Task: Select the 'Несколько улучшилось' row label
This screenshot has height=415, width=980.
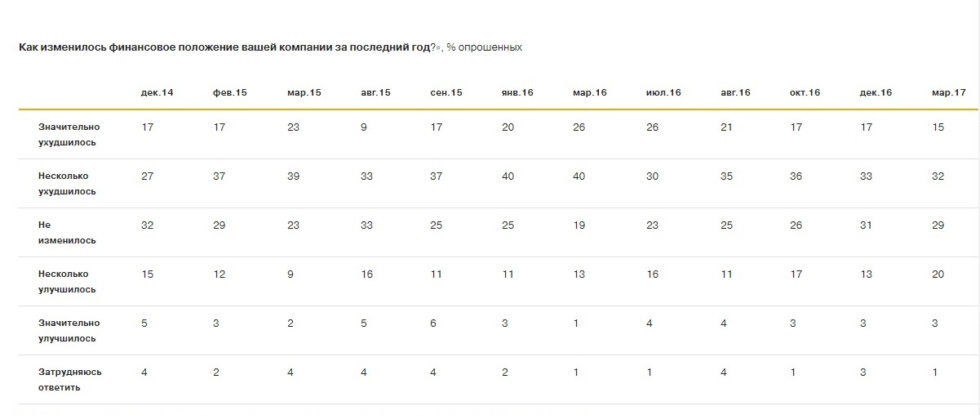Action: [67, 282]
